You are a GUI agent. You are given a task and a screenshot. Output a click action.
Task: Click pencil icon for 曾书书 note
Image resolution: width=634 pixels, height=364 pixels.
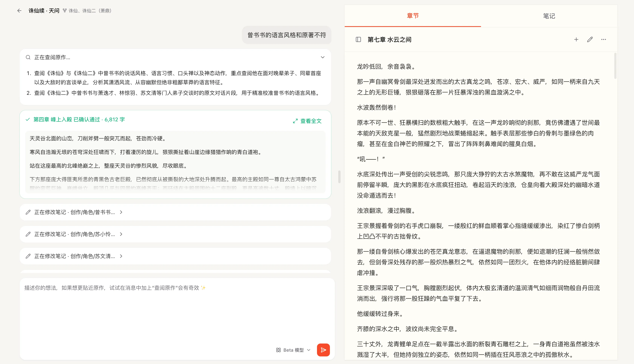click(x=28, y=212)
